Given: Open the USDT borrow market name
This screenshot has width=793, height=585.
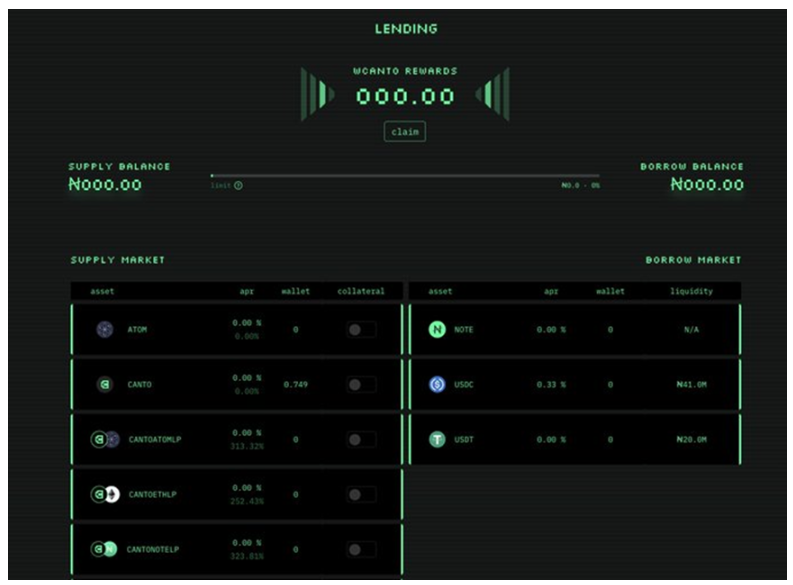Looking at the screenshot, I should [463, 439].
